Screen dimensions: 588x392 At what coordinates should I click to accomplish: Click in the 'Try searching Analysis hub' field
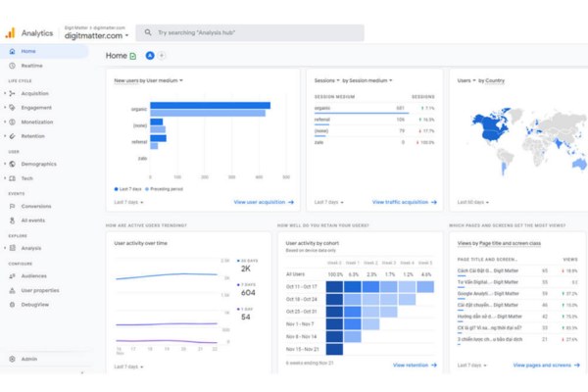[249, 32]
